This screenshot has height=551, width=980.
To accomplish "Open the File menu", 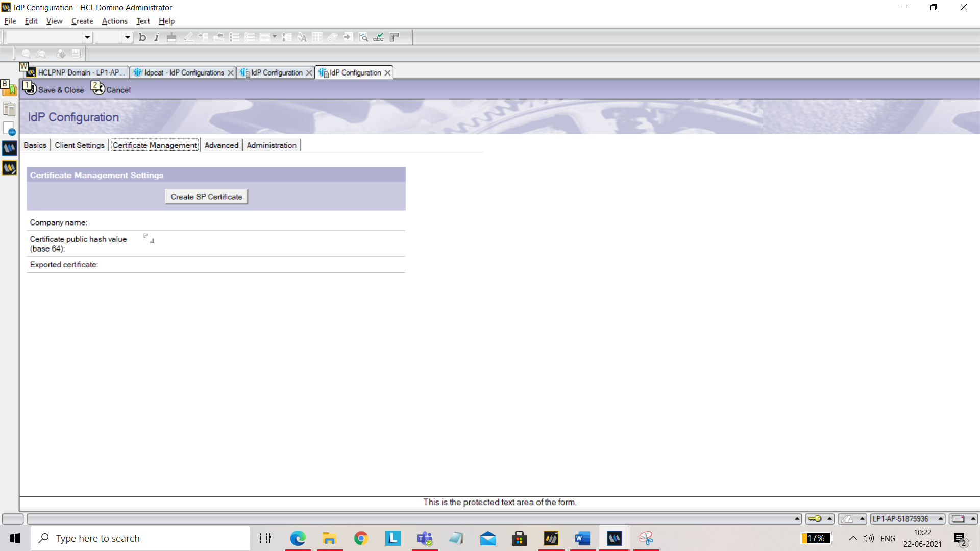I will click(10, 21).
